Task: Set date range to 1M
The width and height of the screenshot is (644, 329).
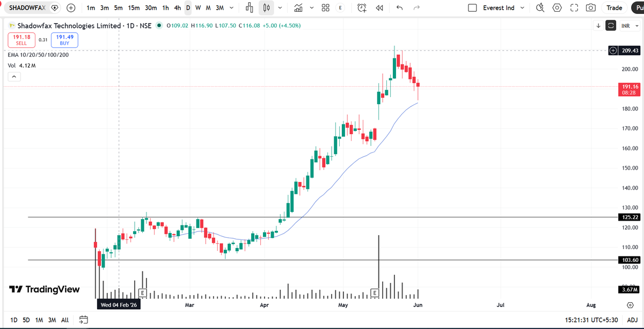Action: 39,320
